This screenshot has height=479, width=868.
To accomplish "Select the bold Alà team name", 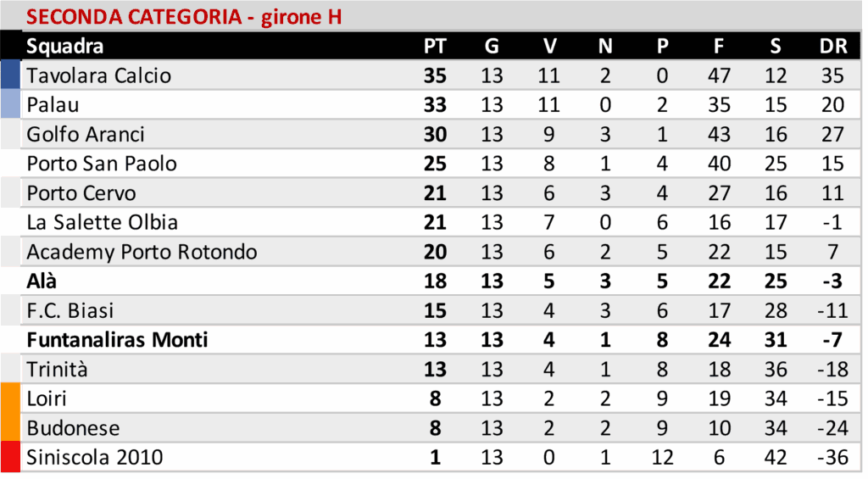I will (42, 281).
